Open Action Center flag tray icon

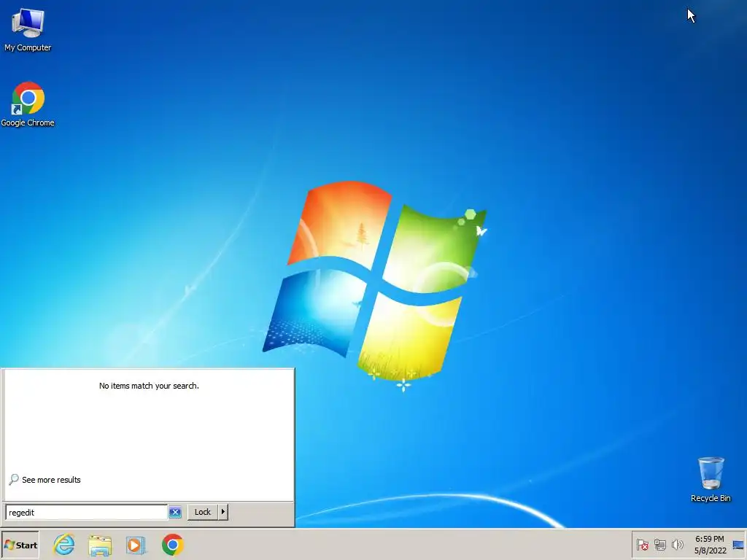[x=642, y=544]
